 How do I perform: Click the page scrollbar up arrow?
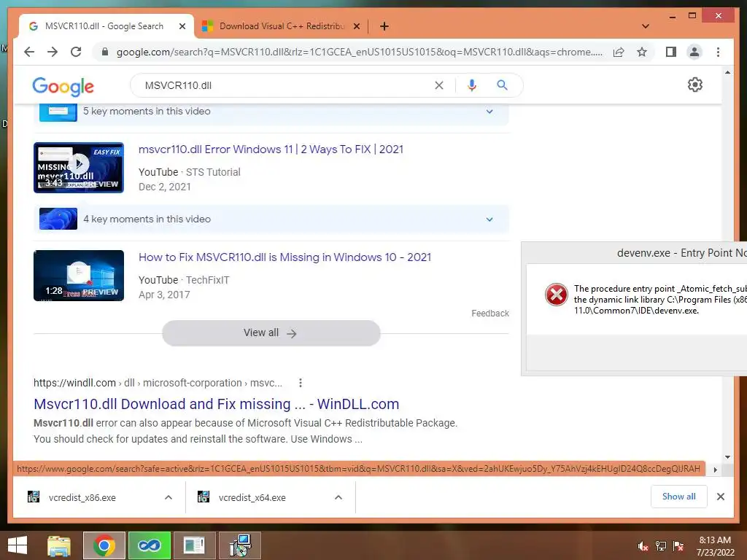[x=727, y=72]
